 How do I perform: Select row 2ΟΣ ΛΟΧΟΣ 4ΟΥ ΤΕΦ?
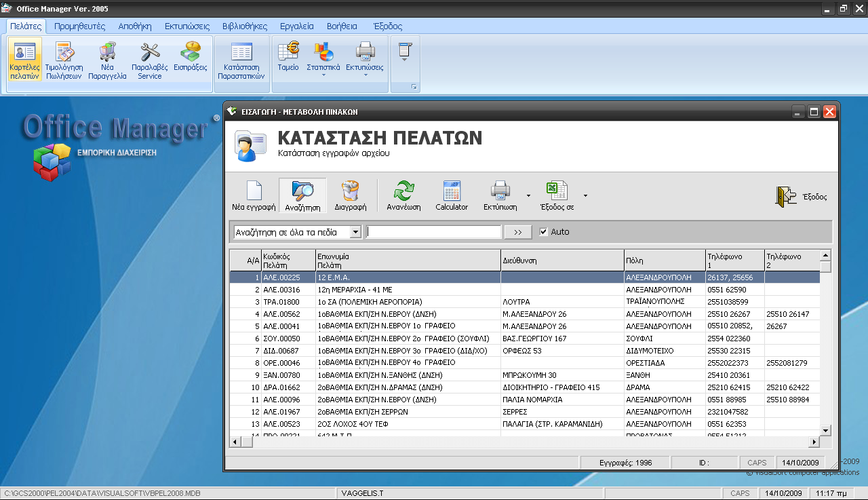(524, 424)
